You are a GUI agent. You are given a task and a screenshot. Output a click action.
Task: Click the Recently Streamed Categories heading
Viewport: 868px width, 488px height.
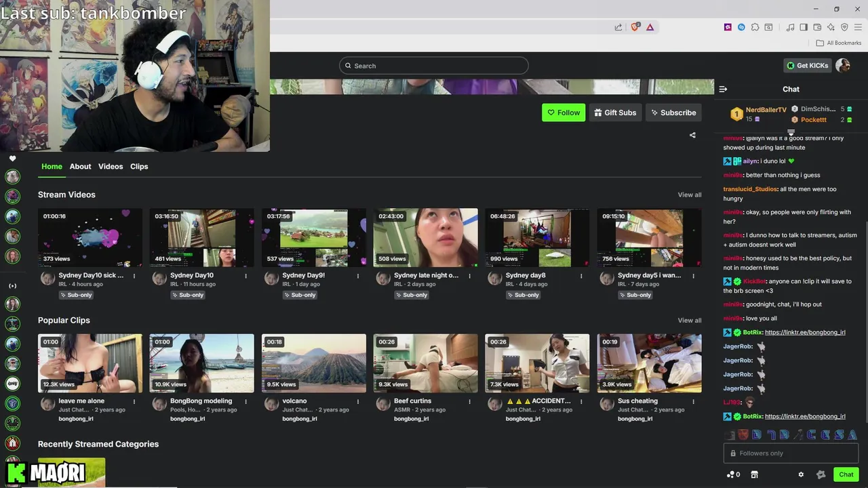point(98,445)
